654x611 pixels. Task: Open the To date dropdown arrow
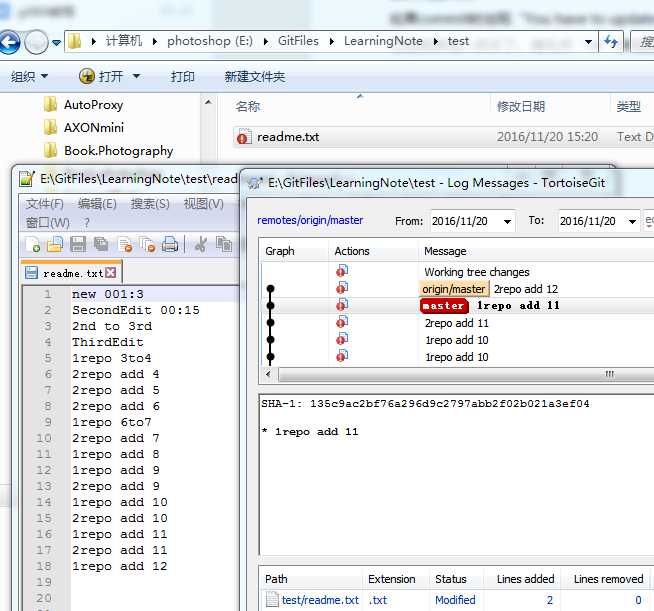pyautogui.click(x=632, y=221)
